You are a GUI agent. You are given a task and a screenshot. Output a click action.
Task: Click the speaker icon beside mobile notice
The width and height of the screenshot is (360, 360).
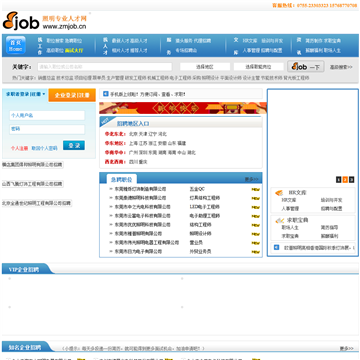(x=106, y=94)
